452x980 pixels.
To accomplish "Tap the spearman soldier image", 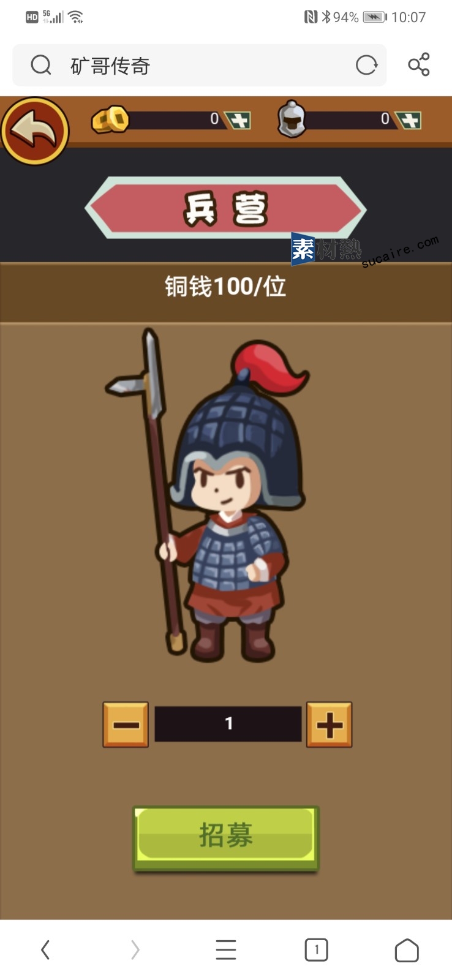I will pos(208,496).
